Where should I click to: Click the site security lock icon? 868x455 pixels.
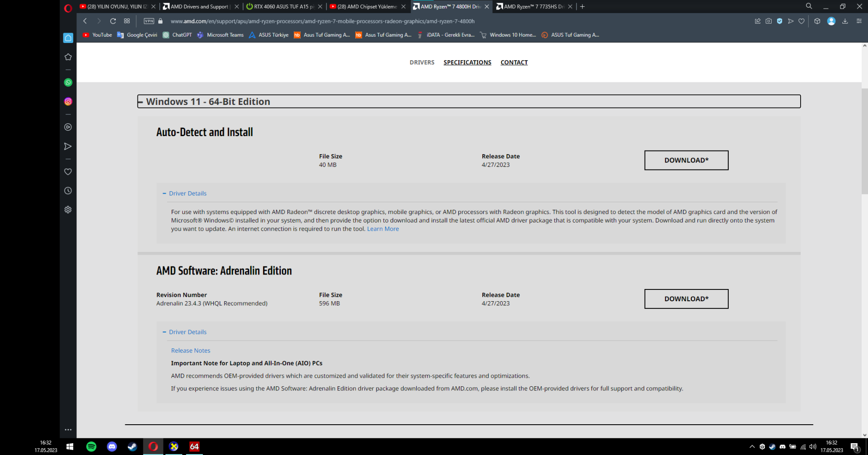160,21
